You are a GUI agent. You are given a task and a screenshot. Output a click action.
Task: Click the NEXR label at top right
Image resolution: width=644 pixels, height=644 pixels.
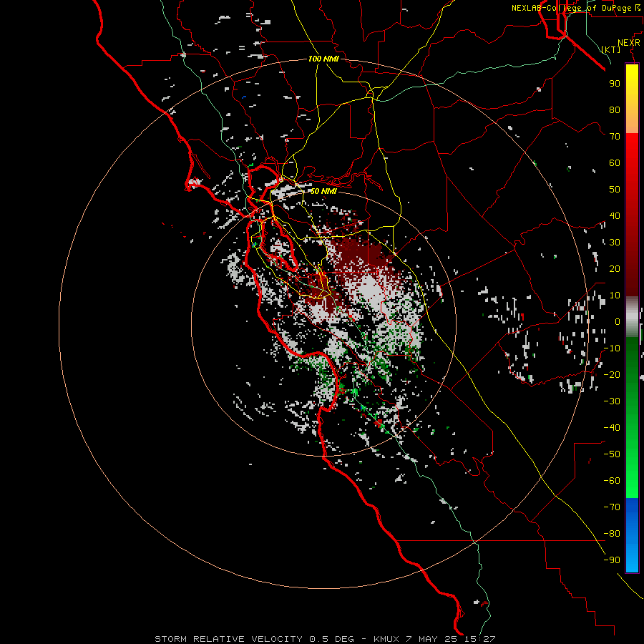[629, 43]
